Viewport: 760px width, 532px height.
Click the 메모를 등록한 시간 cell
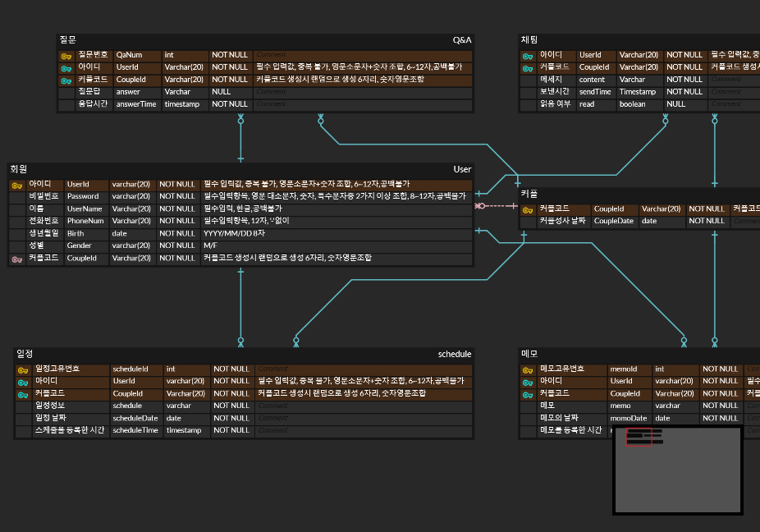572,430
